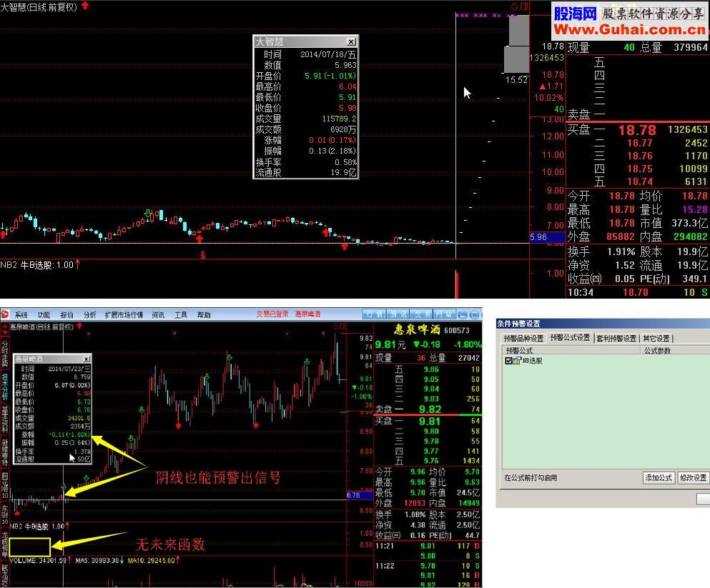Click the 行情 toolbar button

[x=375, y=314]
